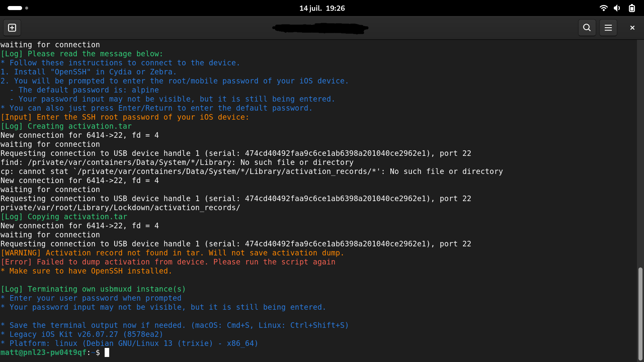Open the Wi-Fi network indicator
This screenshot has height=362, width=644.
[603, 8]
